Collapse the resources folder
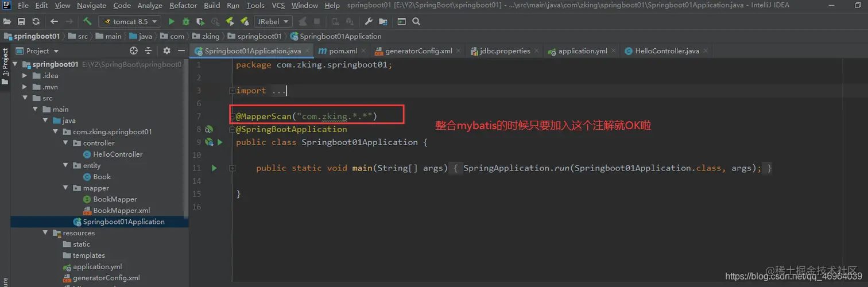 [x=45, y=233]
